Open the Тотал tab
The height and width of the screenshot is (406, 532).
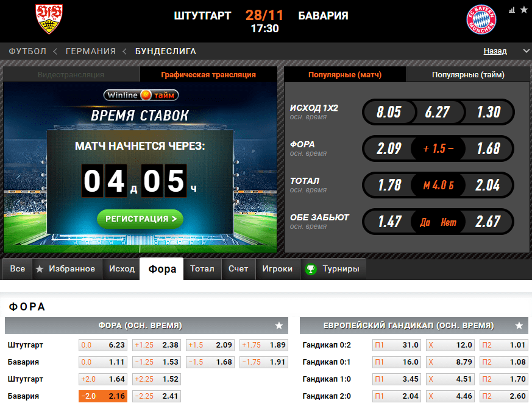(x=202, y=269)
